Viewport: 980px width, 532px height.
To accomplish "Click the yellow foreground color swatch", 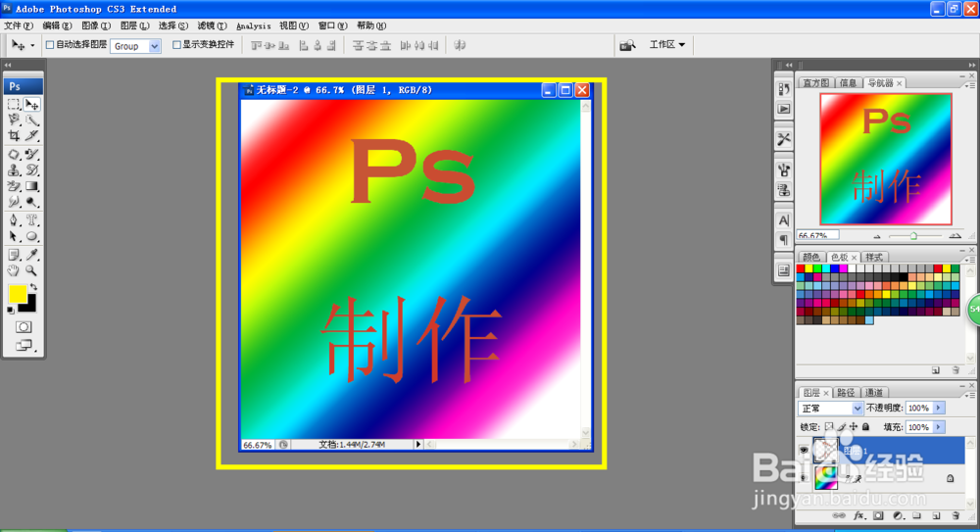I will point(18,293).
